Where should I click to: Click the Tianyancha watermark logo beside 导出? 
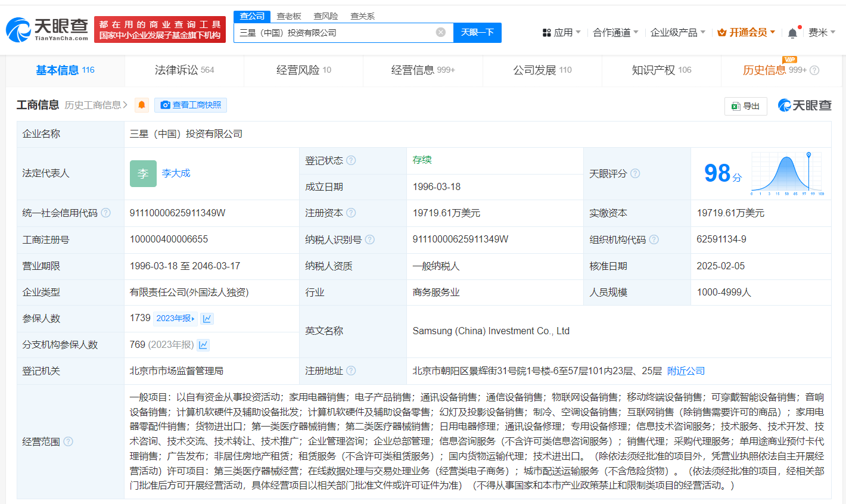[x=804, y=105]
